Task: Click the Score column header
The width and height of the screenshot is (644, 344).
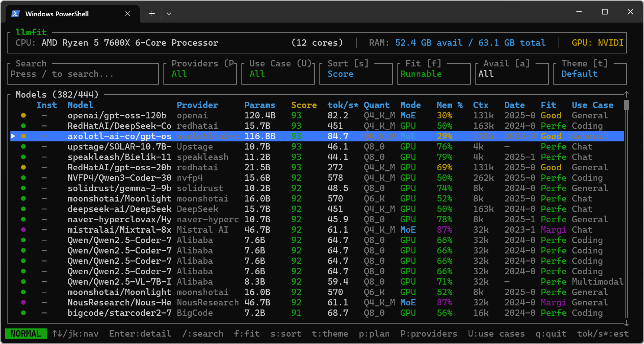Action: point(303,105)
